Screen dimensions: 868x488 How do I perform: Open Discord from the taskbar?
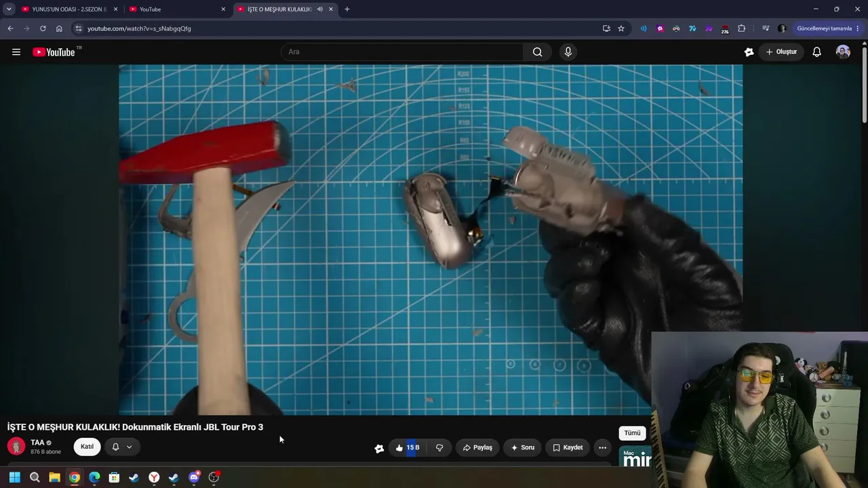tap(194, 478)
